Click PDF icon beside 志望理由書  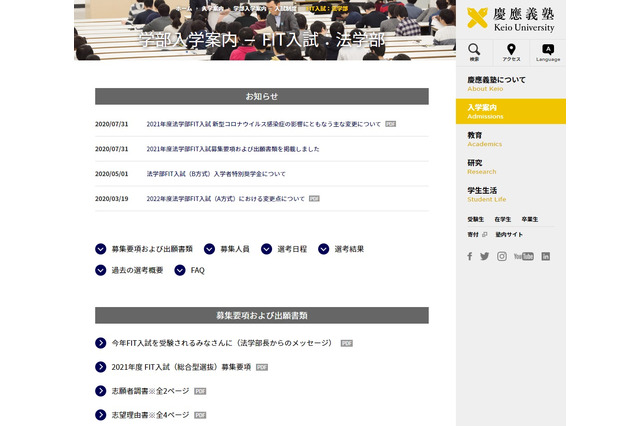(x=200, y=415)
